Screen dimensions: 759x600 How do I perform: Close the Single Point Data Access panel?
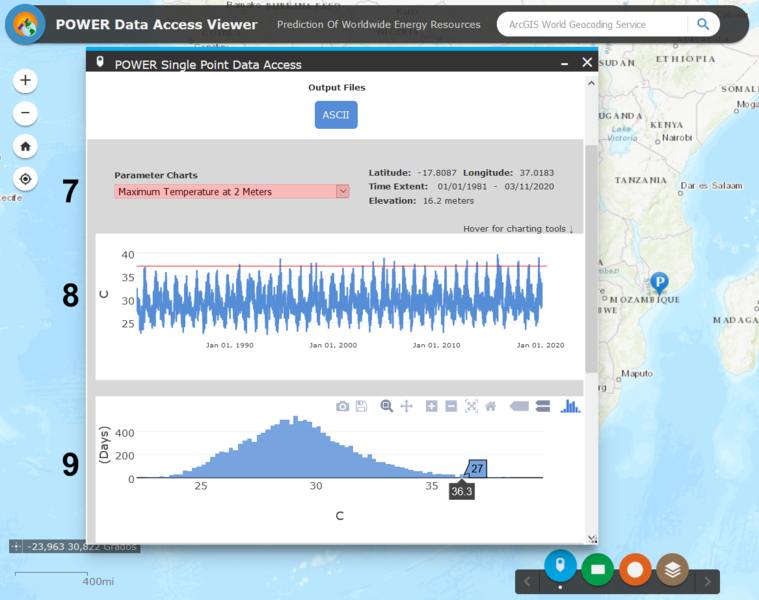(587, 62)
